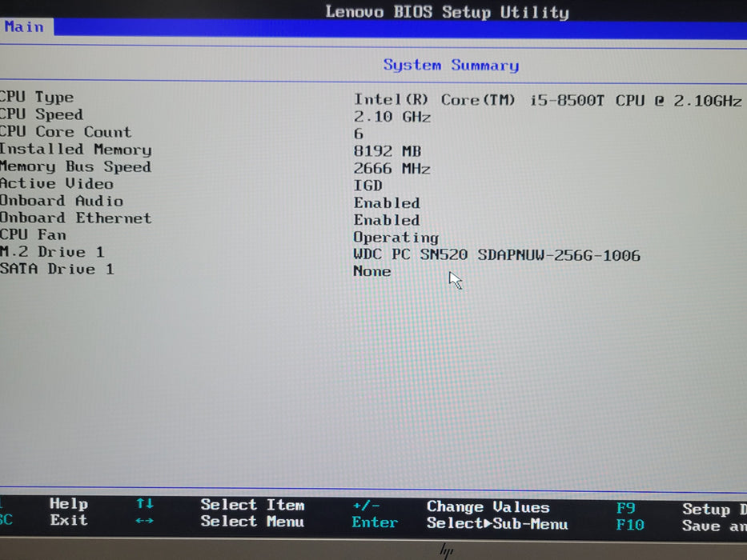The height and width of the screenshot is (560, 747).
Task: Click the Installed Memory label
Action: click(76, 149)
